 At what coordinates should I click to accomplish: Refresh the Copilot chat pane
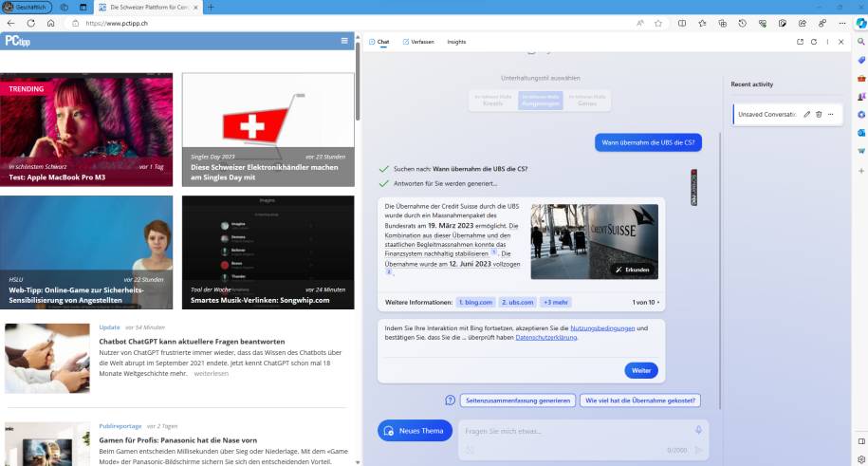point(814,42)
